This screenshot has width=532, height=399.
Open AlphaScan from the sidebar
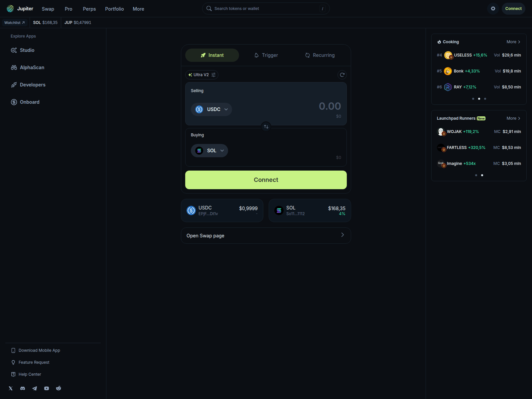pyautogui.click(x=28, y=67)
